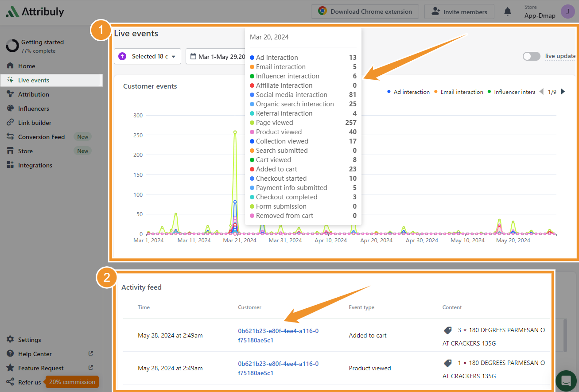Open the user avatar J menu
The width and height of the screenshot is (579, 392).
coord(567,12)
